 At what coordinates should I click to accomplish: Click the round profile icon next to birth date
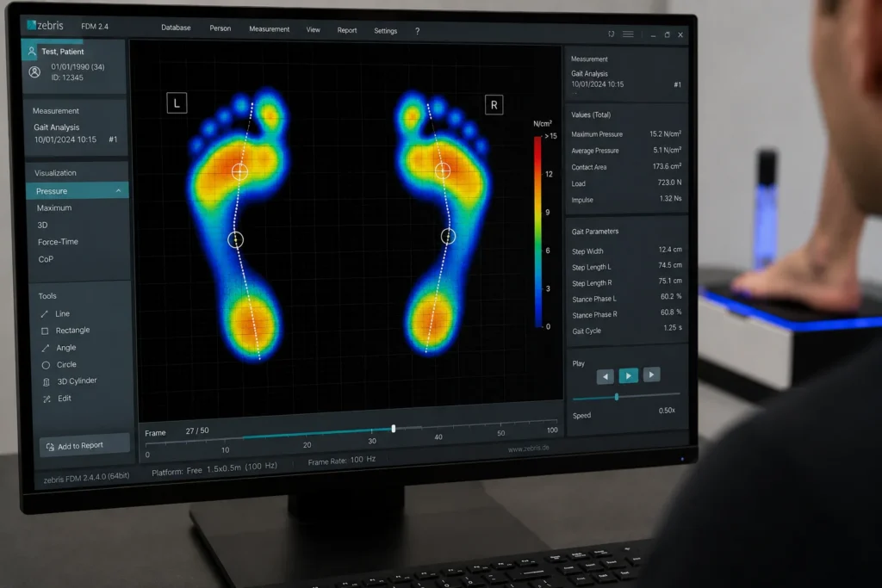point(34,72)
